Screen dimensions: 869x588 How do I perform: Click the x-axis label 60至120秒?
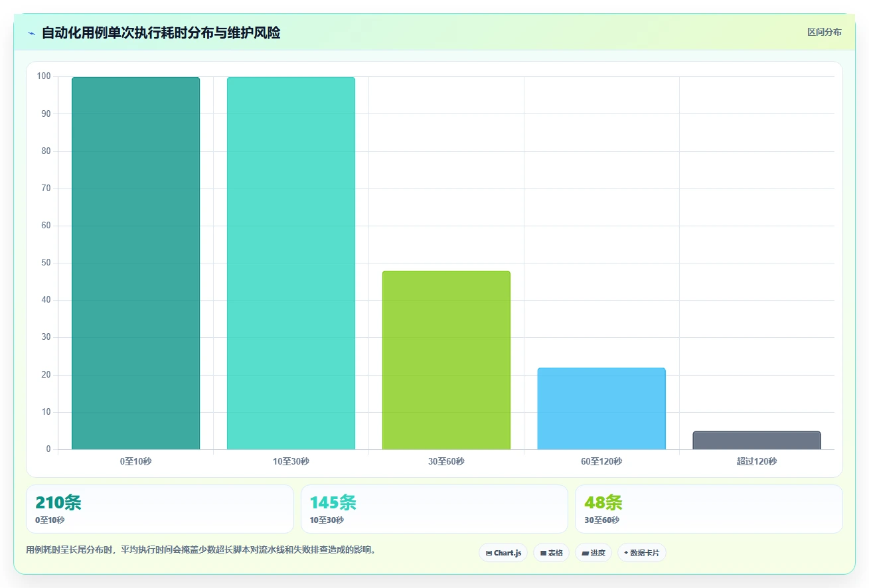[601, 461]
